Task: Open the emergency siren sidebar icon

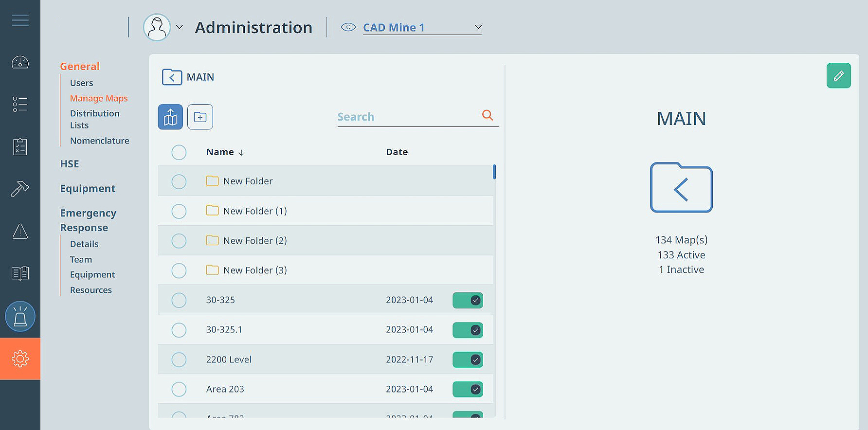Action: point(20,316)
